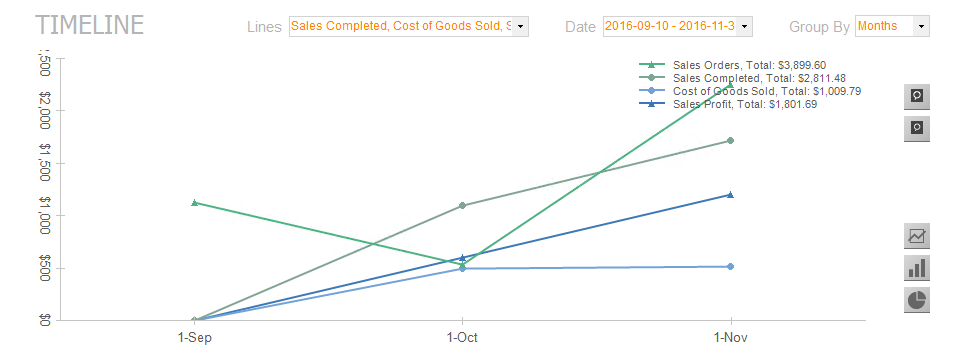Click the 2016-09-10 date range field

(671, 26)
